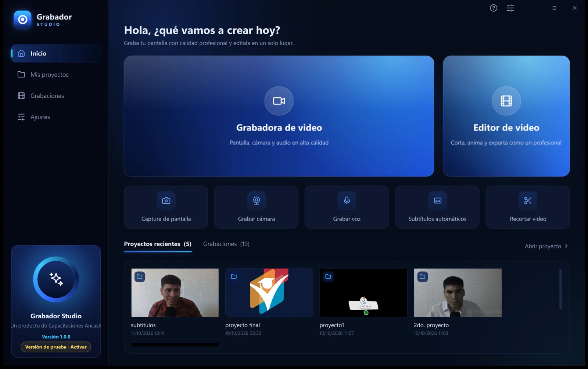
Task: Click 'Un producto de Capacitaciones Ancash' text
Action: (56, 326)
